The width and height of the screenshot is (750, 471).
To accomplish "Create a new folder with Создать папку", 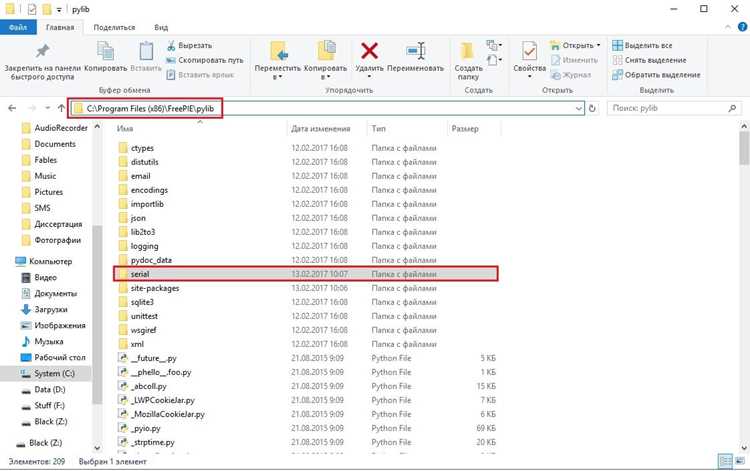I will [x=468, y=61].
